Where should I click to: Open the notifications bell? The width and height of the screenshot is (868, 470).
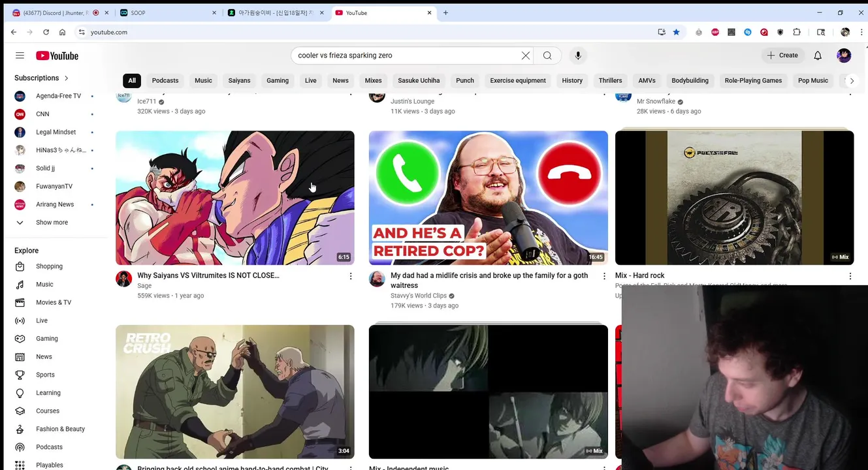coord(818,55)
